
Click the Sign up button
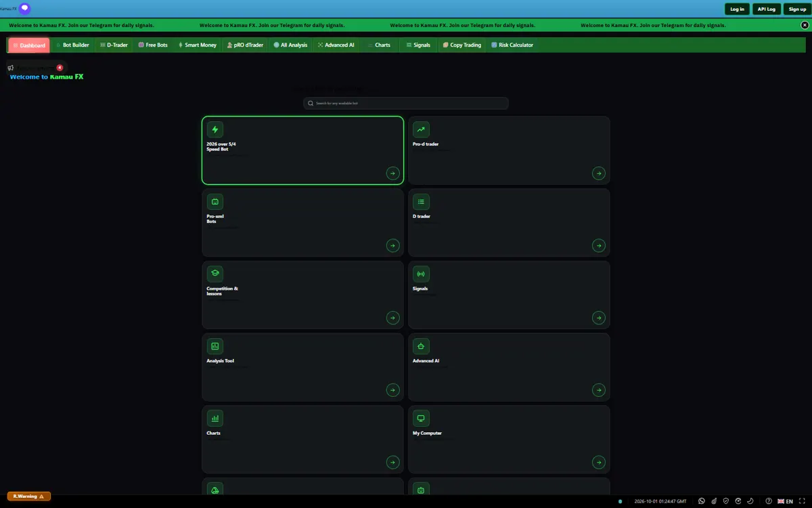coord(797,9)
